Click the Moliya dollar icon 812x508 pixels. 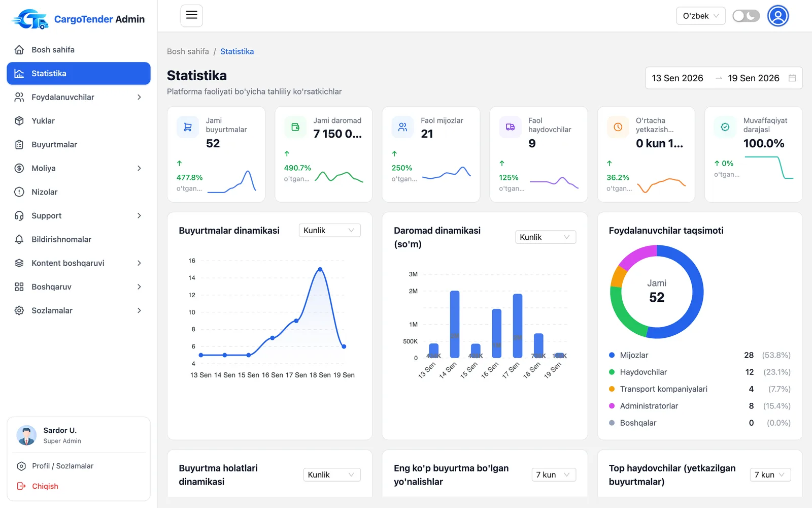19,168
